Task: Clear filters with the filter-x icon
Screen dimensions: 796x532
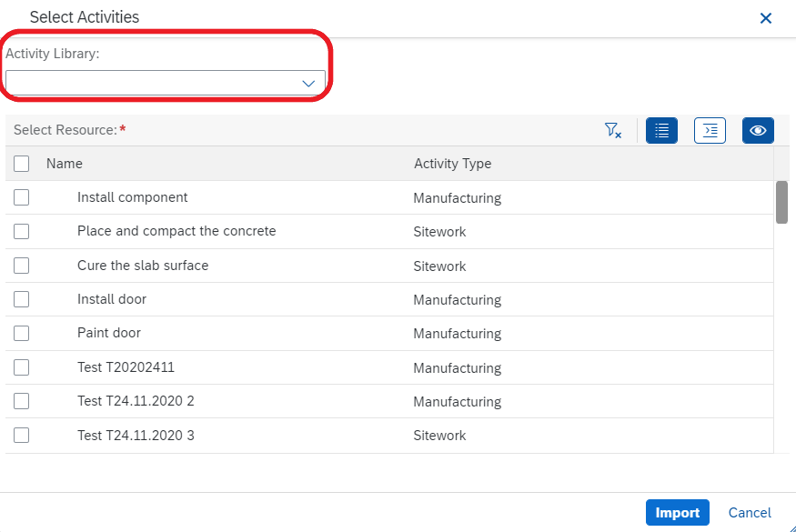Action: pyautogui.click(x=613, y=130)
